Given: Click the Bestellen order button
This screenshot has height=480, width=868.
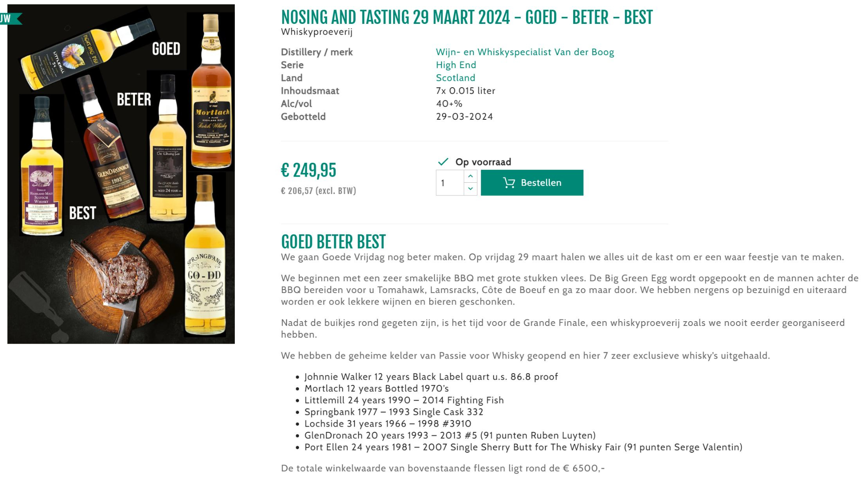Looking at the screenshot, I should click(532, 183).
